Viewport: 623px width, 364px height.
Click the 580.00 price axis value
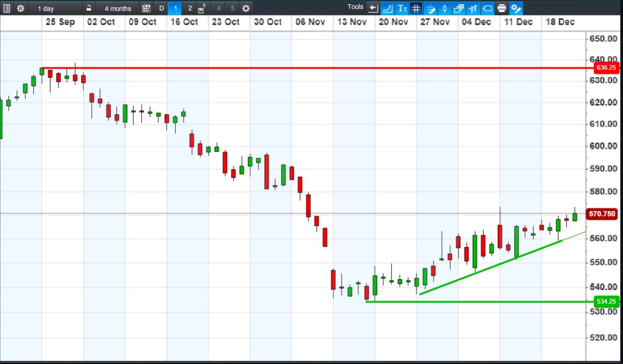(603, 191)
